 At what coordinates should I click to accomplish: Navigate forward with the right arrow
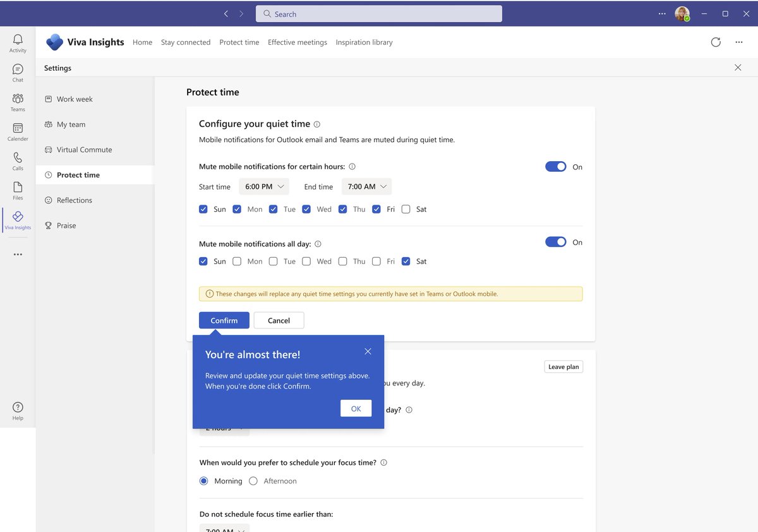coord(241,14)
